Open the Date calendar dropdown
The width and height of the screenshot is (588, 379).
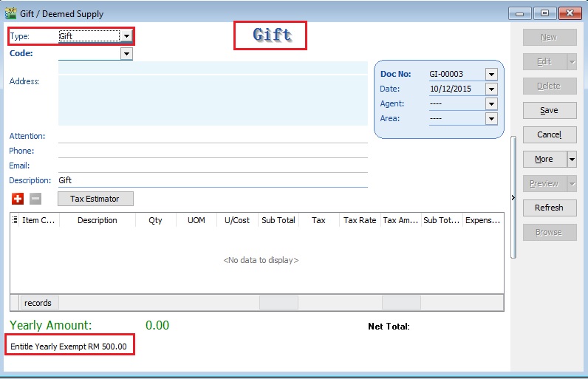(x=491, y=89)
